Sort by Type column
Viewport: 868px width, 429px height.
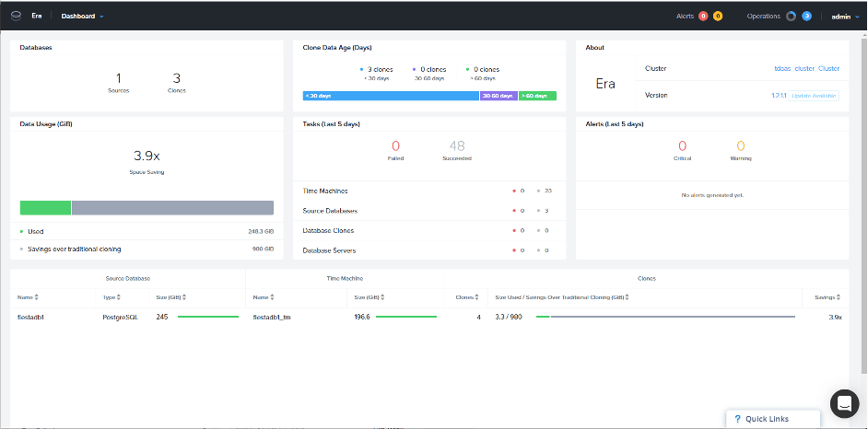[x=111, y=297]
